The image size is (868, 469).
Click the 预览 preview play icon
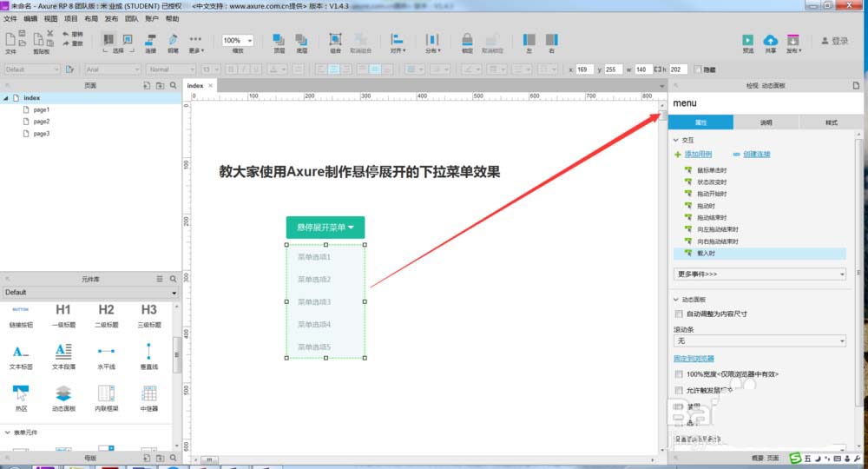(748, 40)
